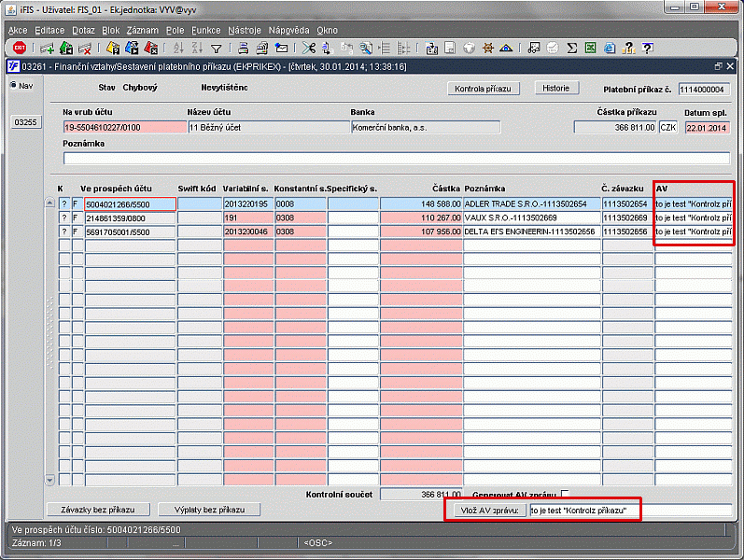Screen dimensions: 744x560
Task: Click the blue triangle pyramid icon
Action: [506, 48]
